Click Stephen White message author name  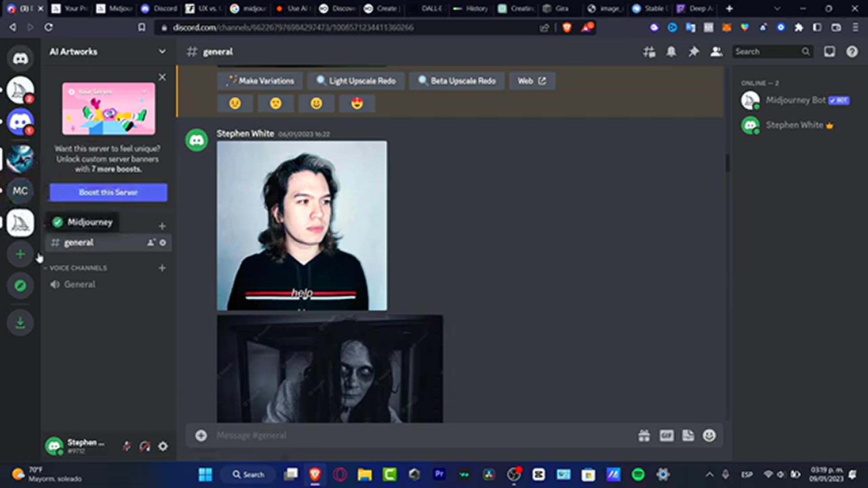245,134
